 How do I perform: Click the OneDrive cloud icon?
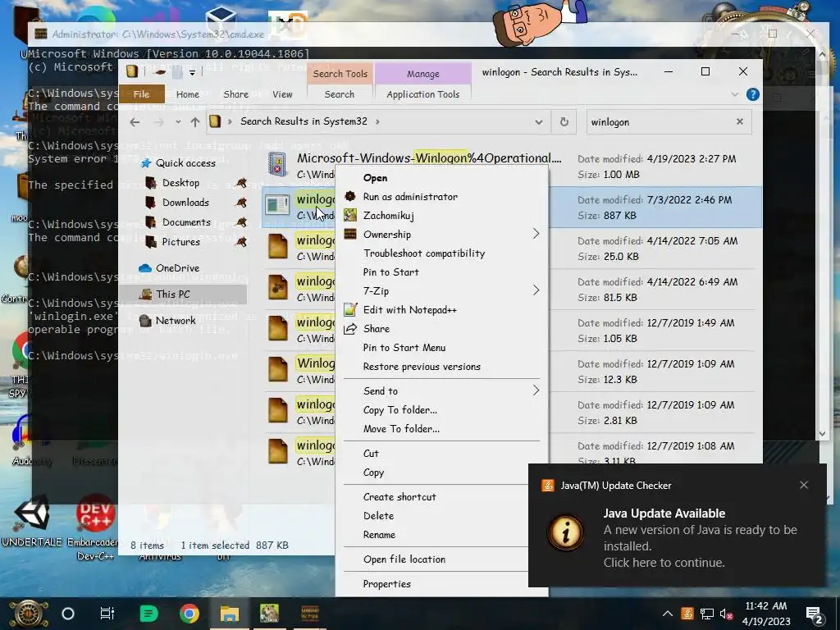(x=144, y=268)
